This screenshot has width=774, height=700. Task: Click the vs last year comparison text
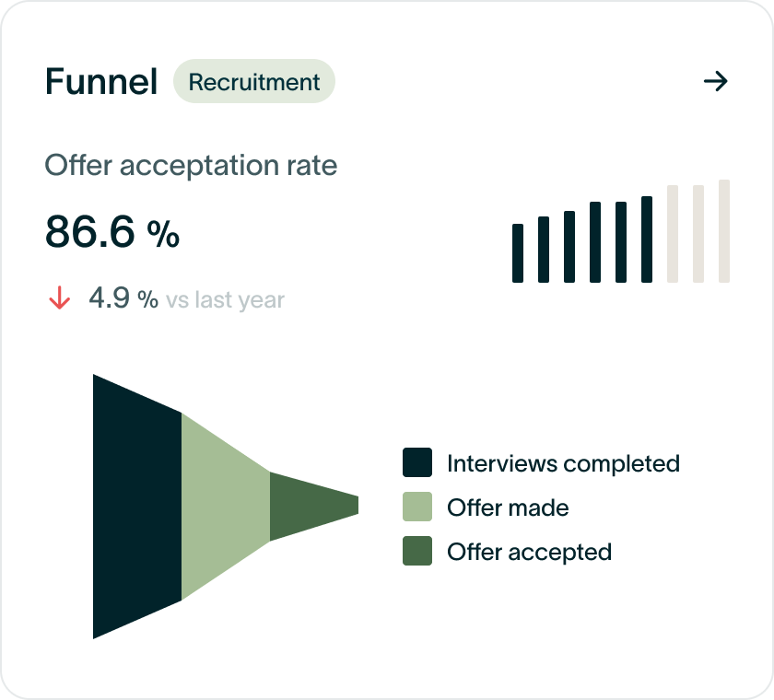(x=225, y=299)
